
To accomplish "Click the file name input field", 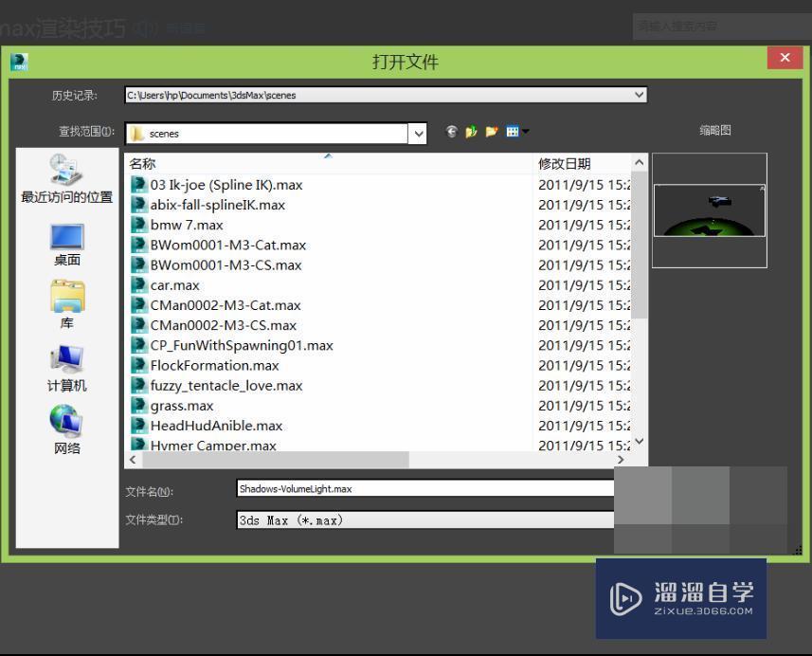I will click(x=425, y=488).
